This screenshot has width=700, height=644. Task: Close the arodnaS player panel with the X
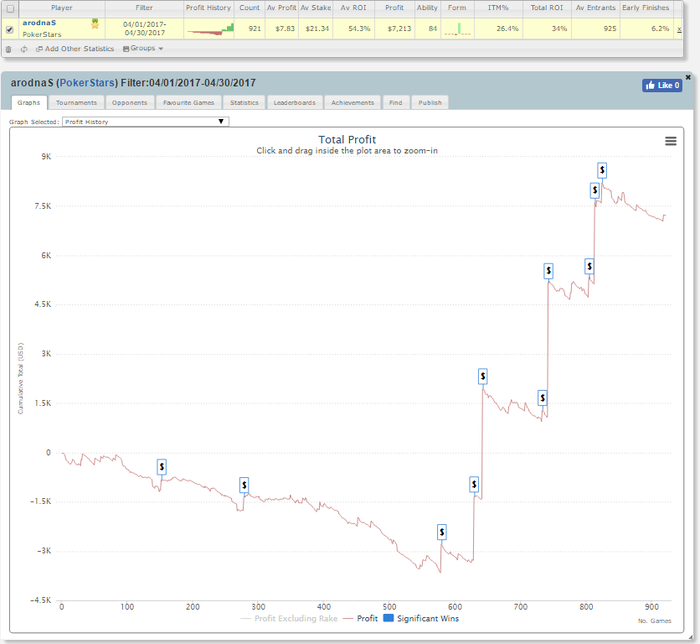pos(688,77)
